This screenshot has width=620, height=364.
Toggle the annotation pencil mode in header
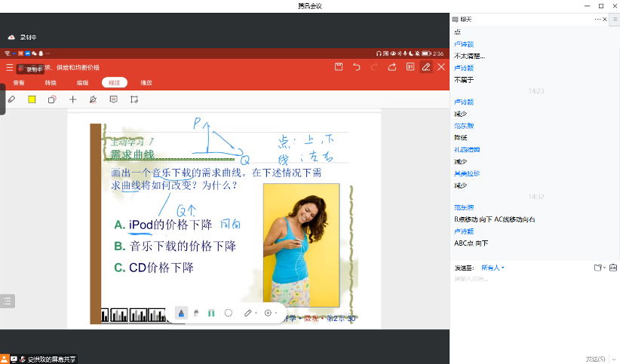point(426,67)
